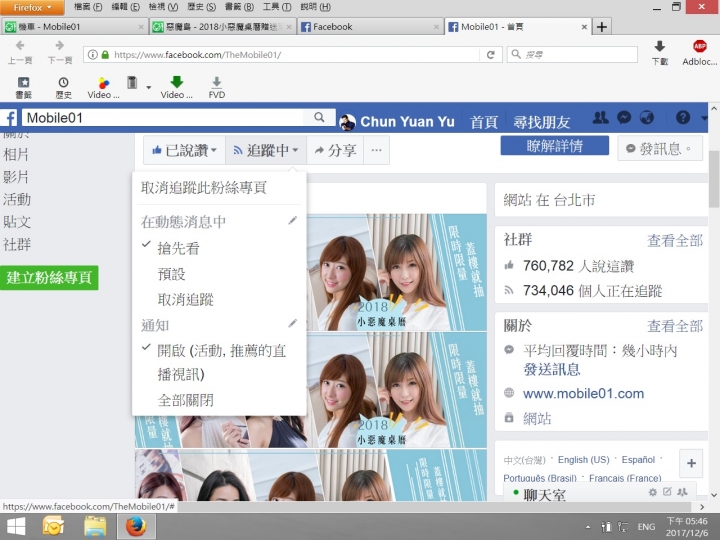Screen dimensions: 720x540
Task: Click 取消追蹤此粉絲專頁 unfollow page entry
Action: coord(204,188)
